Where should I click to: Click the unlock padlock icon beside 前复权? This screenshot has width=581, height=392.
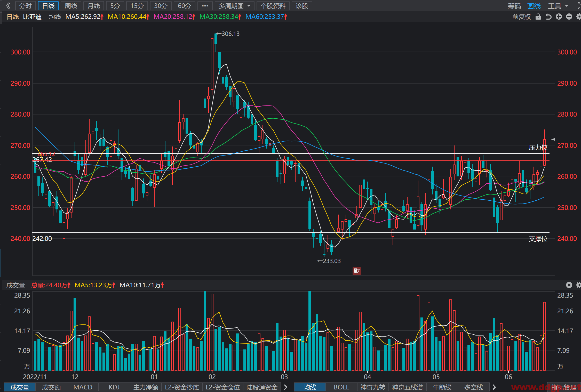tap(538, 17)
